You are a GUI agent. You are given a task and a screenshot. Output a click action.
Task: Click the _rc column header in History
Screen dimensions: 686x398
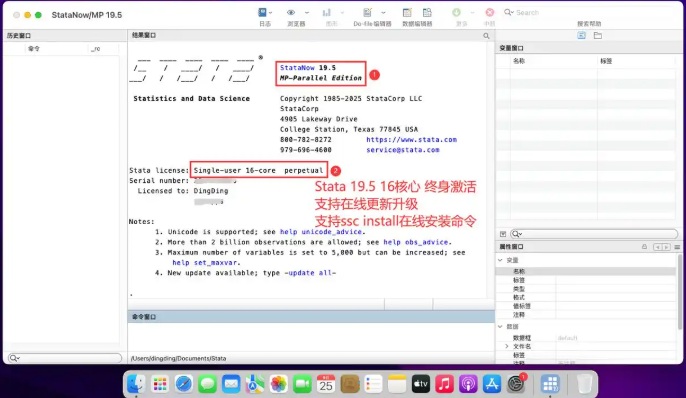(95, 49)
